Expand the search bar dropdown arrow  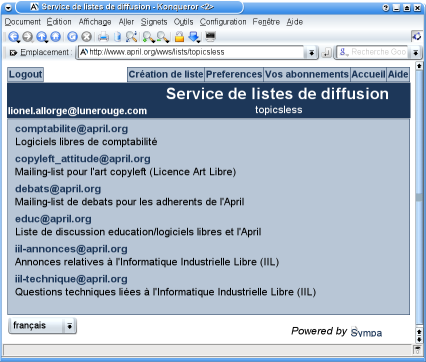point(415,52)
